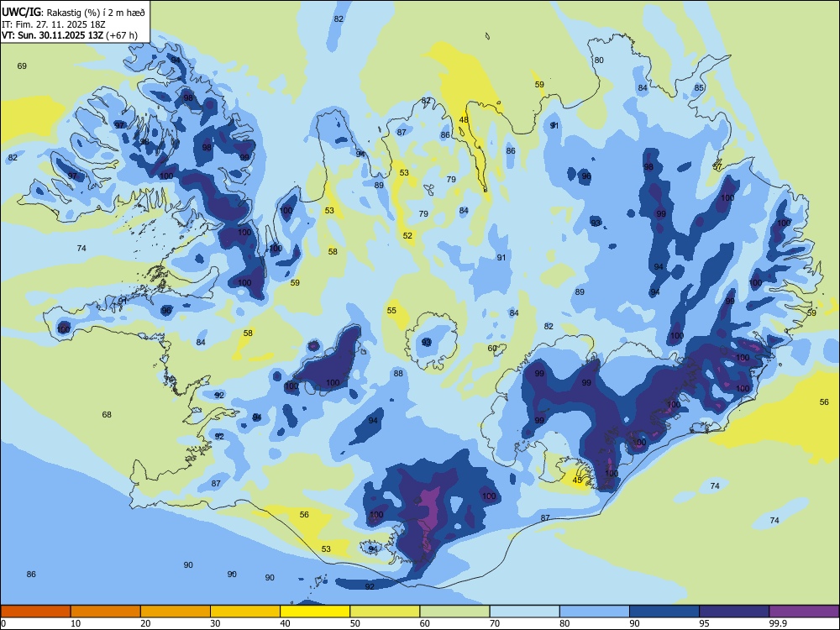The image size is (840, 630).
Task: Click the legend tick label '20'
Action: coord(145,623)
